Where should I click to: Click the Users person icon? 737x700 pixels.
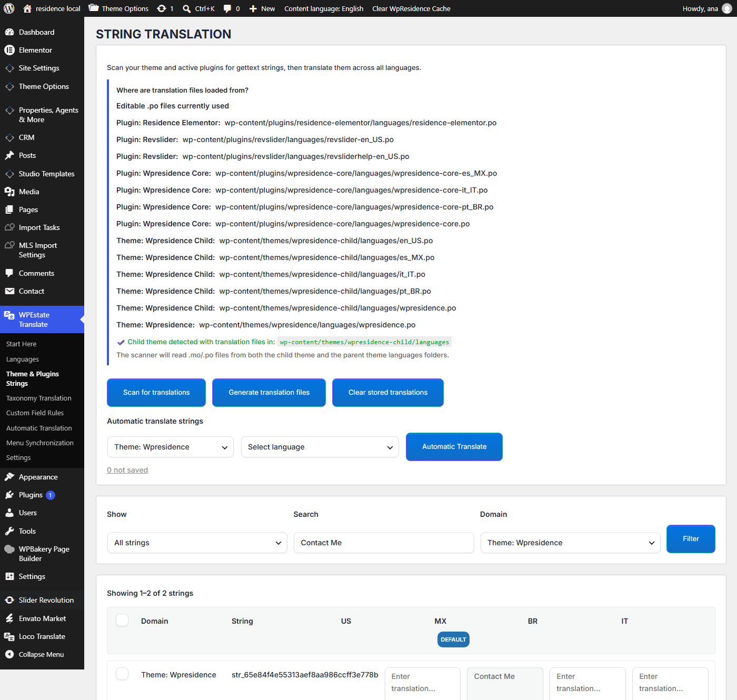pyautogui.click(x=9, y=513)
